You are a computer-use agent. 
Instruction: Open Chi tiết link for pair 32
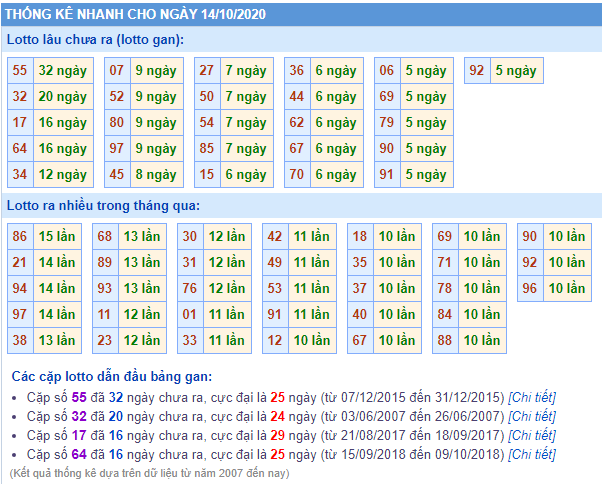click(531, 416)
